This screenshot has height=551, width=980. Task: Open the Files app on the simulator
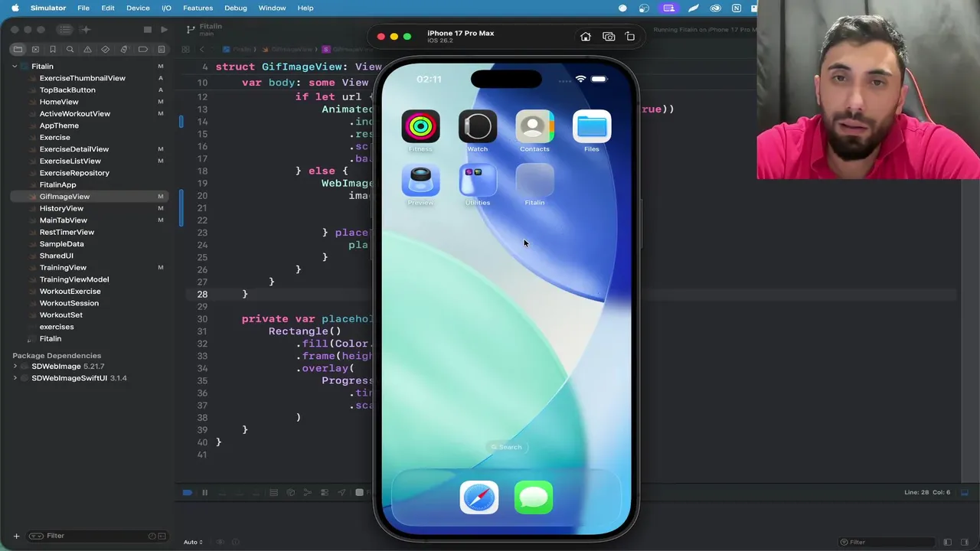(592, 127)
